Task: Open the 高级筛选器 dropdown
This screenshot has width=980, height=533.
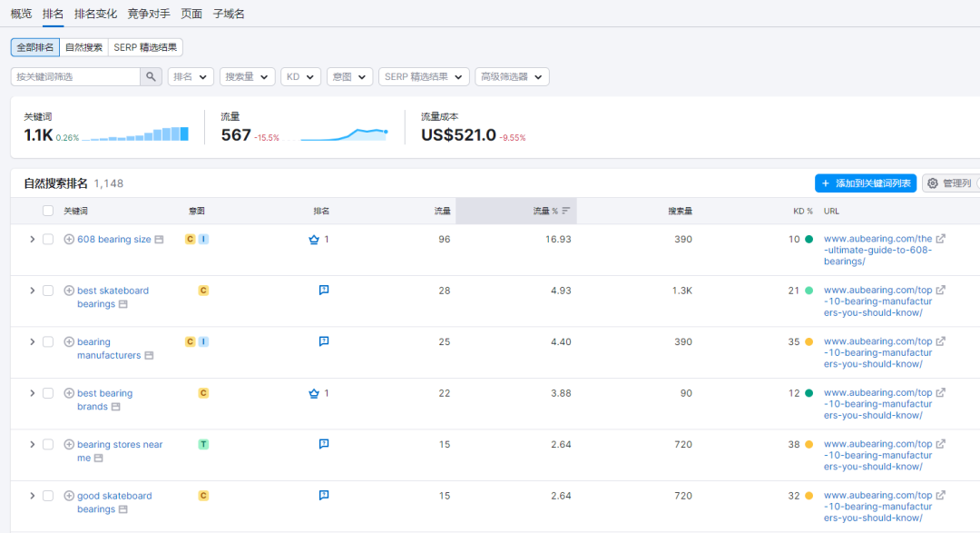Action: 511,76
